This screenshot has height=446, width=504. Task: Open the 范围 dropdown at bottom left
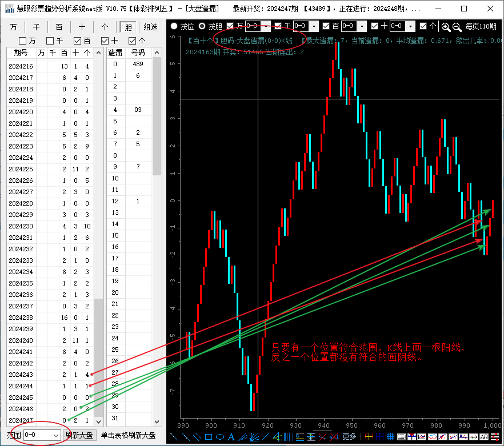(x=55, y=435)
